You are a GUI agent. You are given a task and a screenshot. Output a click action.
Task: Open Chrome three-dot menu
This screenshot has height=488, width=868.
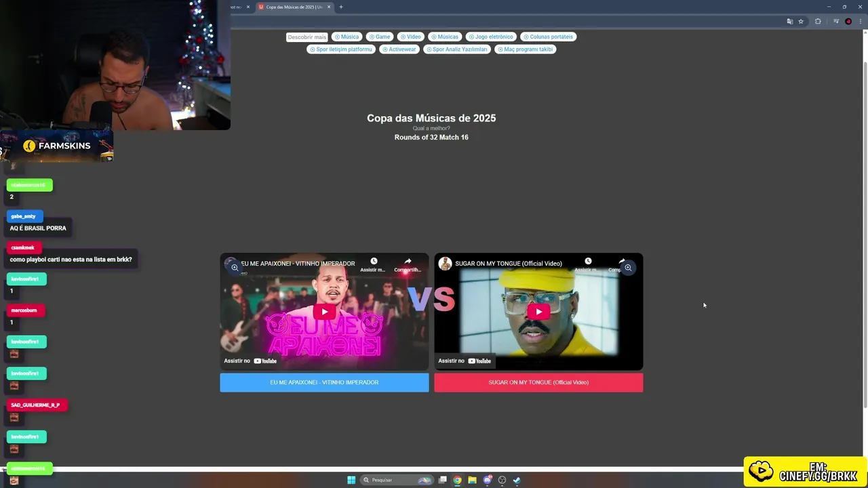[x=861, y=22]
